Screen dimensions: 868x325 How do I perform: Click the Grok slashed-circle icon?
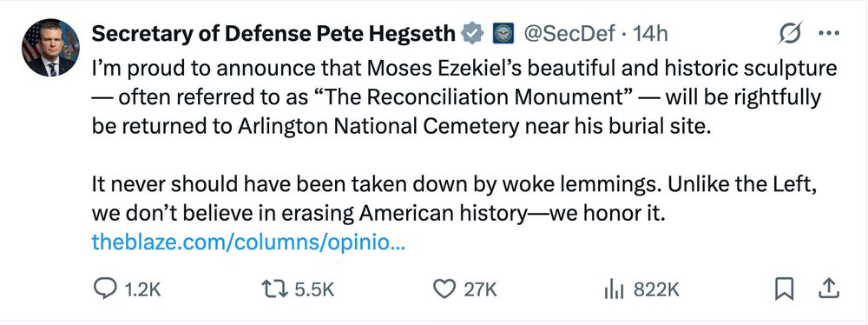(x=789, y=35)
